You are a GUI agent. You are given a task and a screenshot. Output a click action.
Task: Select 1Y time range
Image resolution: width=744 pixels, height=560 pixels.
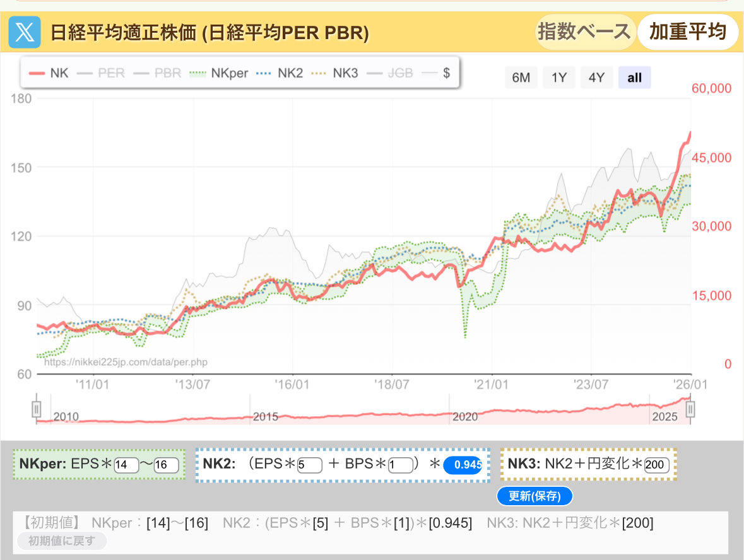click(x=559, y=78)
